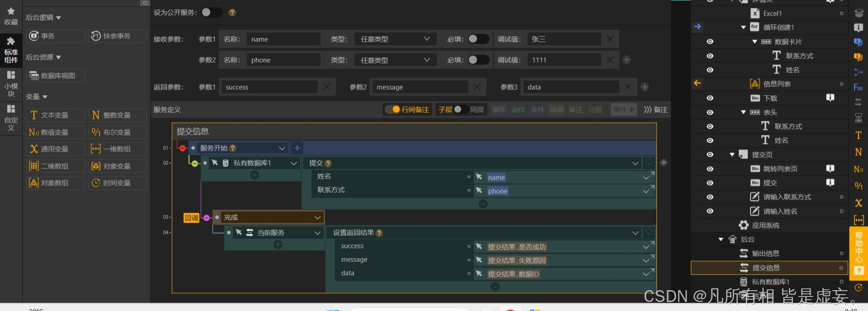This screenshot has width=868, height=311.
Task: Select 应用系统 tree item
Action: [766, 225]
